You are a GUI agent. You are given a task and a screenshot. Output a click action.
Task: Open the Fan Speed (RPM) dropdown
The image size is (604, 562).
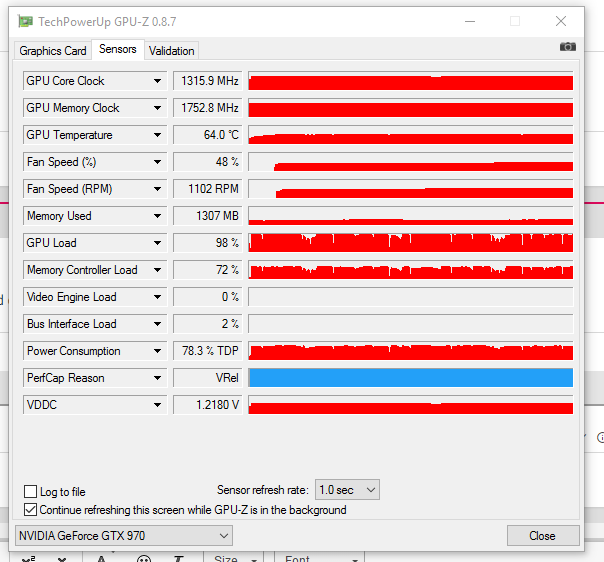157,189
